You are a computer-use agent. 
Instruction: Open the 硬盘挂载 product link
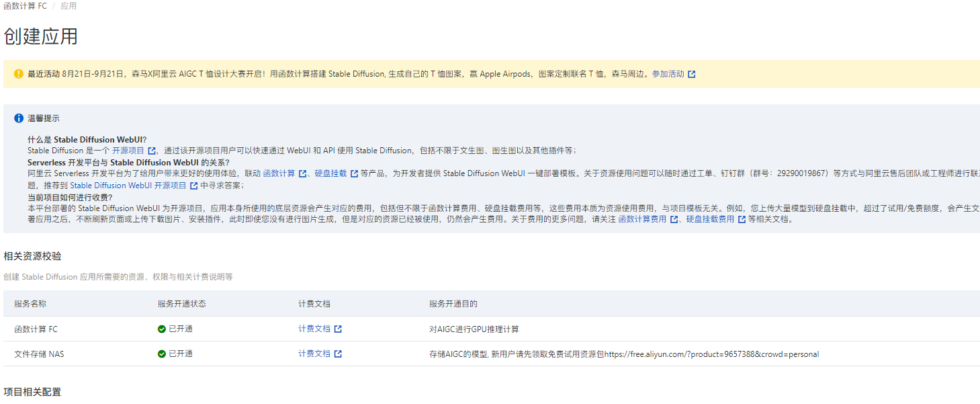331,173
